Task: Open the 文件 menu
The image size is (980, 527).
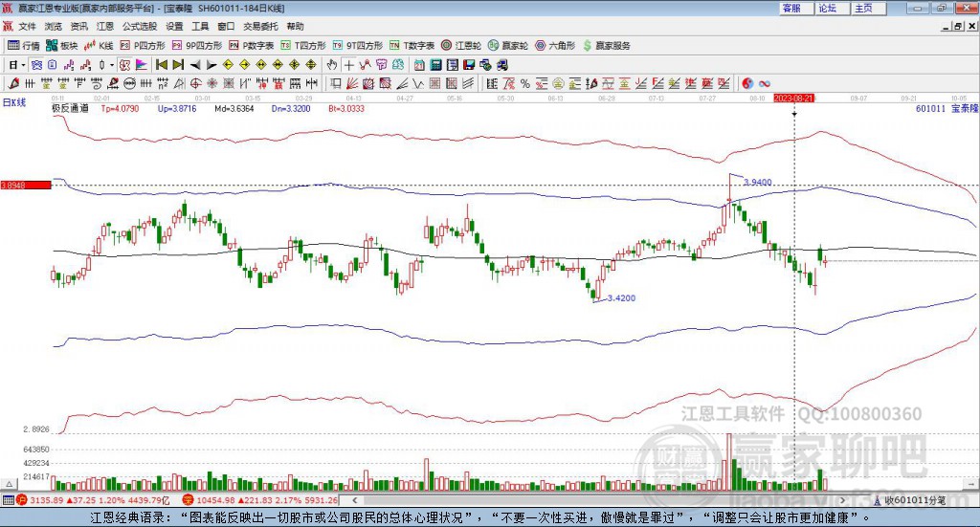Action: tap(28, 26)
